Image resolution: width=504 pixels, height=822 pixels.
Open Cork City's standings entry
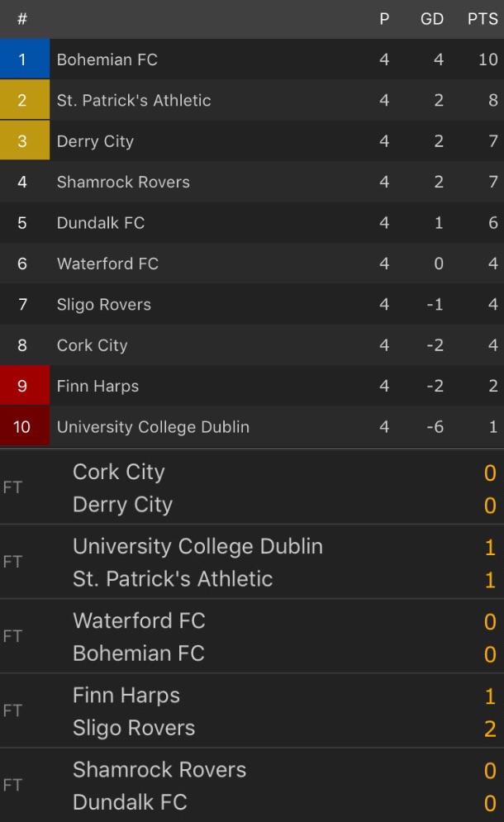[91, 345]
